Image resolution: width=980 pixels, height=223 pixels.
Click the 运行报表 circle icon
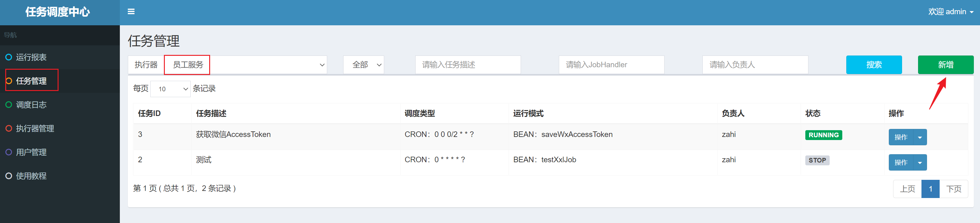coord(9,57)
